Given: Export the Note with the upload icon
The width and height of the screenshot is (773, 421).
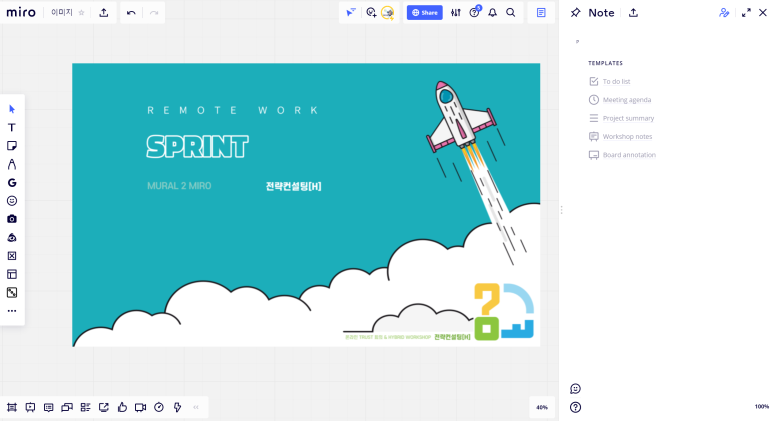Looking at the screenshot, I should [x=633, y=13].
